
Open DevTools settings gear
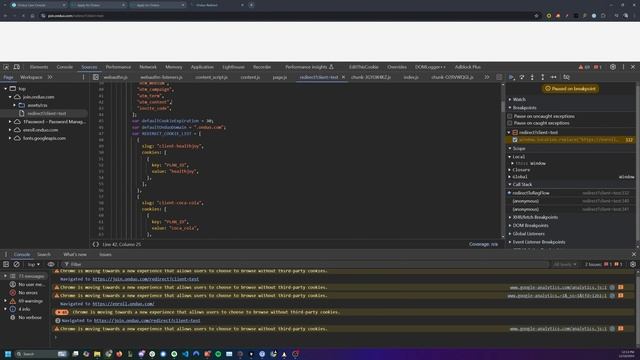pos(613,67)
